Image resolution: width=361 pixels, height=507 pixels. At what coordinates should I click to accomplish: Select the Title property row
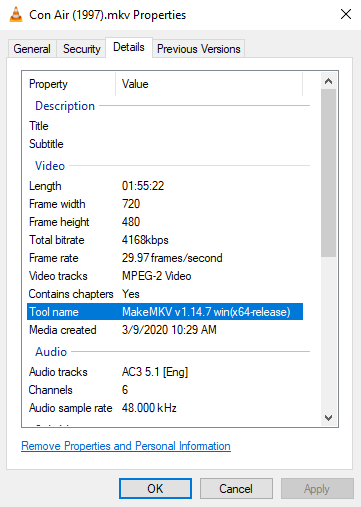click(165, 126)
